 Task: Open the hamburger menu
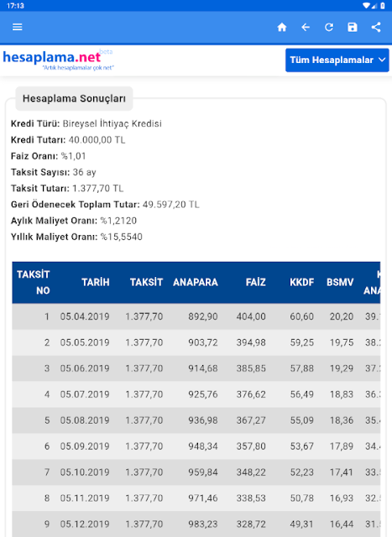tap(17, 27)
